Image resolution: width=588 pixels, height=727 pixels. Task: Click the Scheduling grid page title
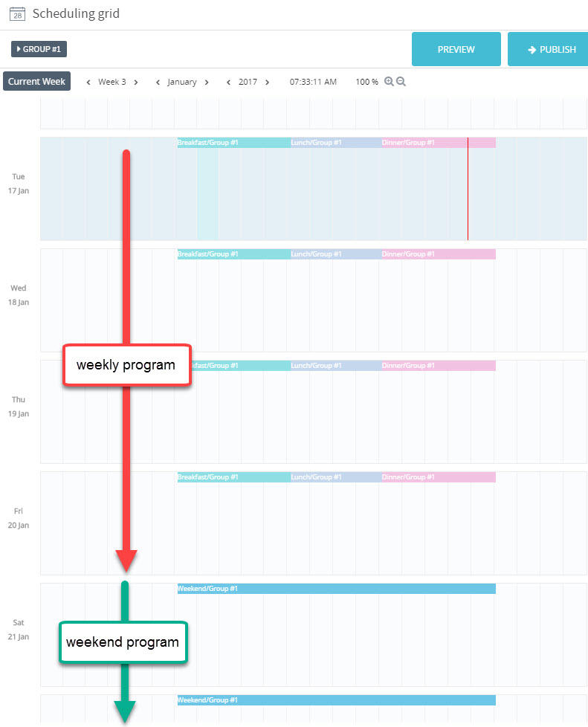point(76,14)
